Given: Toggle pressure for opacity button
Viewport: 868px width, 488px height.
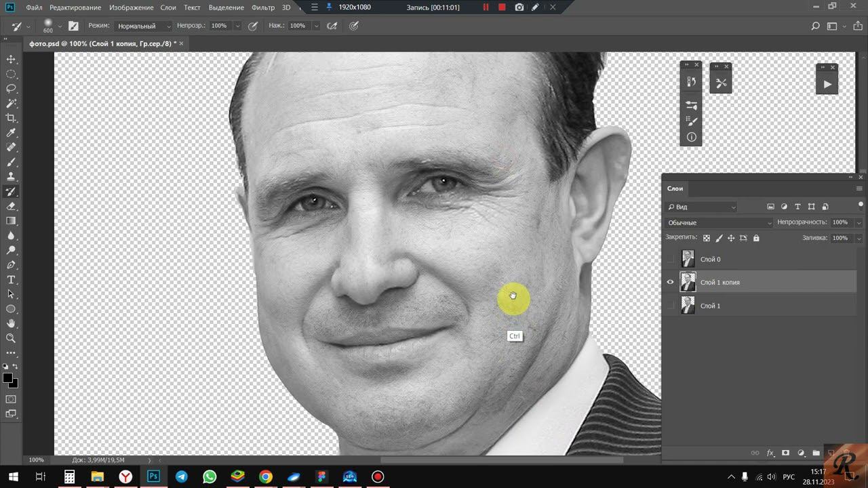Looking at the screenshot, I should coord(253,26).
